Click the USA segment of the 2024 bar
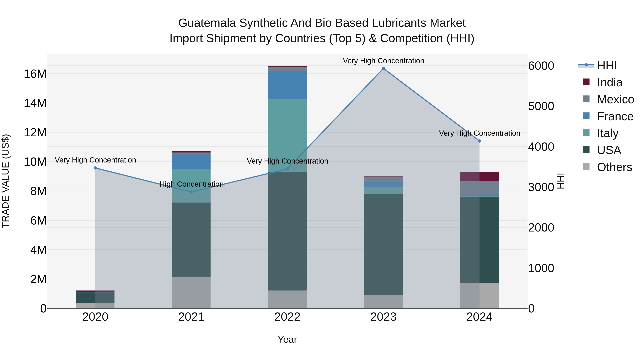 tap(479, 240)
